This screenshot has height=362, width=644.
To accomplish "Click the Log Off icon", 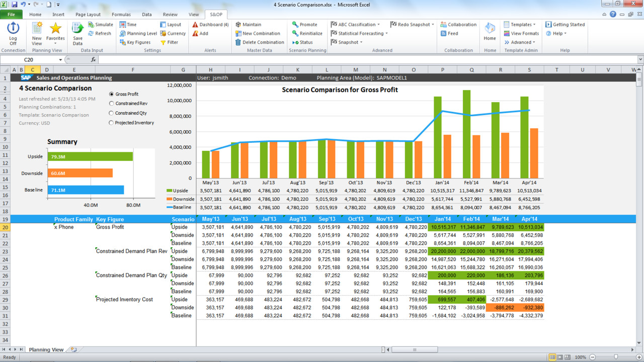I will 13,28.
